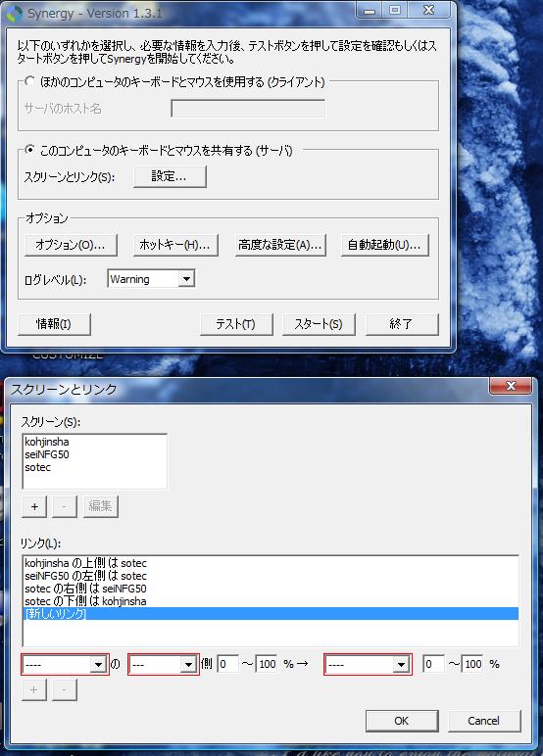
Task: Close the スクリーンとリンク dialog
Action: click(511, 385)
